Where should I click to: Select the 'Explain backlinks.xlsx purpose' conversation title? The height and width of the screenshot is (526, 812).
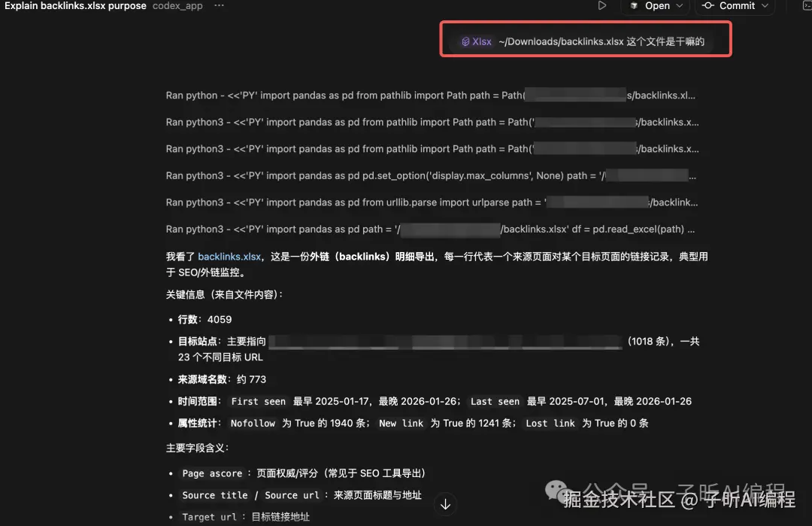pyautogui.click(x=75, y=5)
